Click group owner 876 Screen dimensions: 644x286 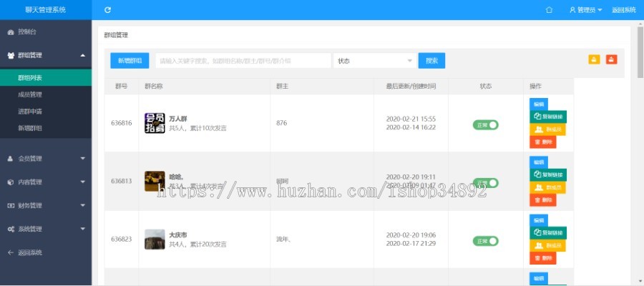[282, 123]
